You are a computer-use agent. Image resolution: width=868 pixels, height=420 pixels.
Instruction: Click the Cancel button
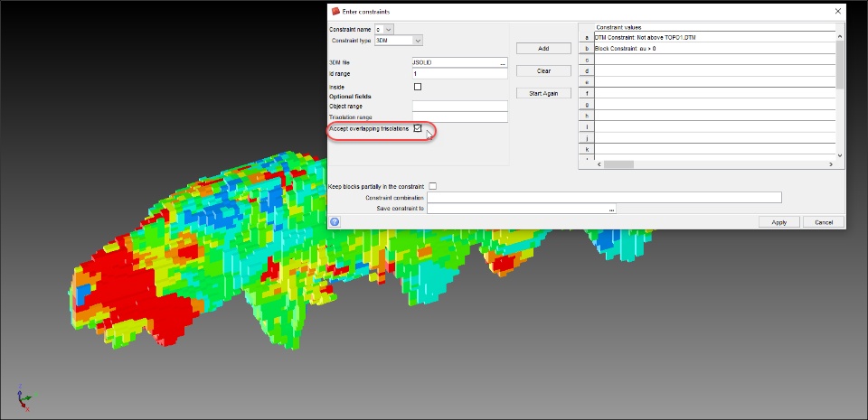824,222
